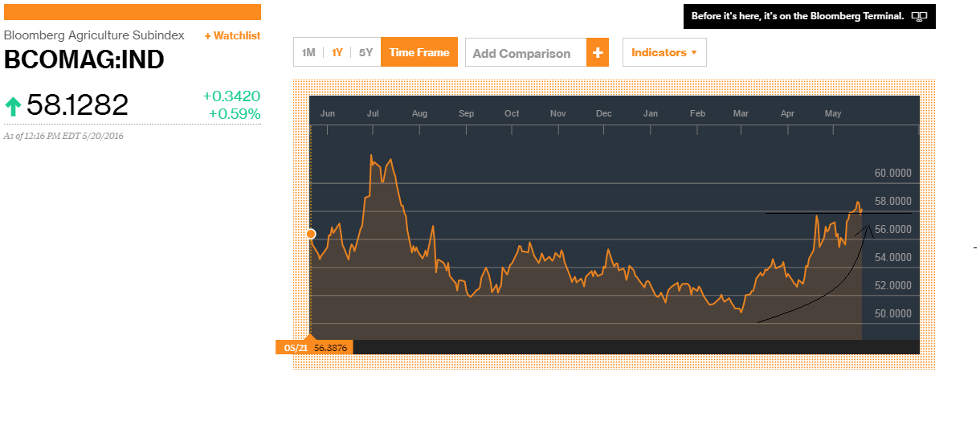Select the 5Y time range
Image resolution: width=980 pixels, height=421 pixels.
click(365, 52)
